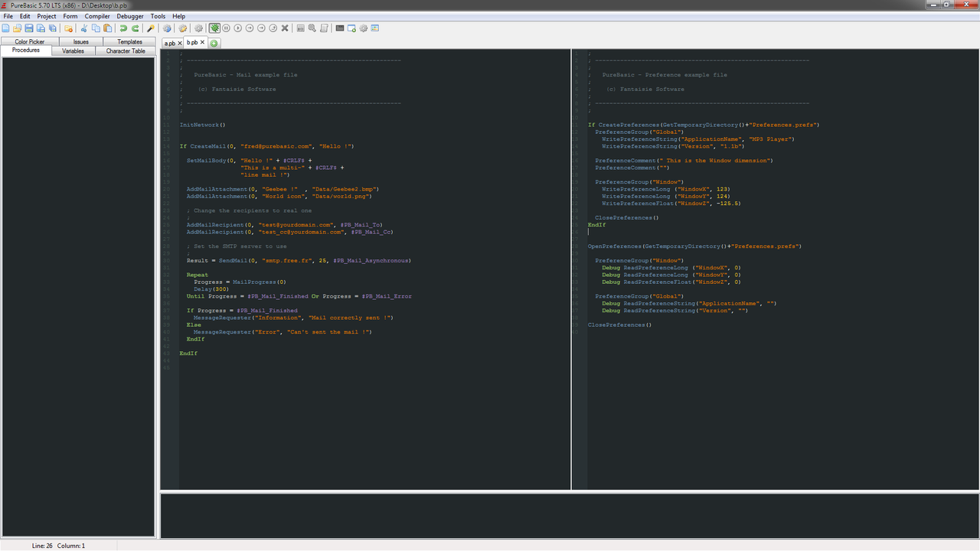
Task: Switch to the Issues tab
Action: pos(81,42)
